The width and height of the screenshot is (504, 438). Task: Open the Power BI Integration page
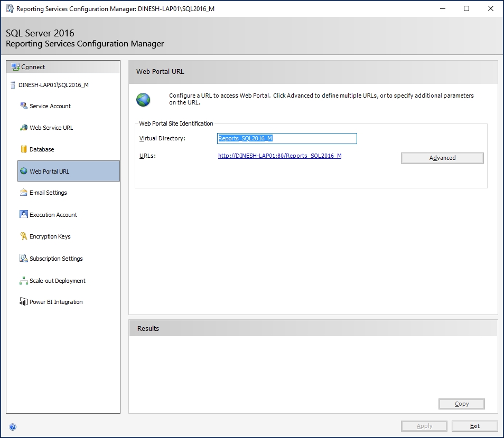(56, 302)
